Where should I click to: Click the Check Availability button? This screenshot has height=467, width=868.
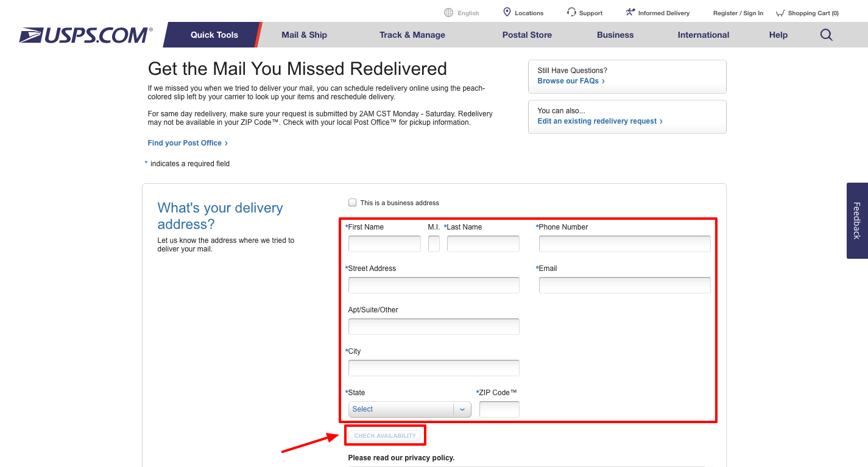[385, 436]
